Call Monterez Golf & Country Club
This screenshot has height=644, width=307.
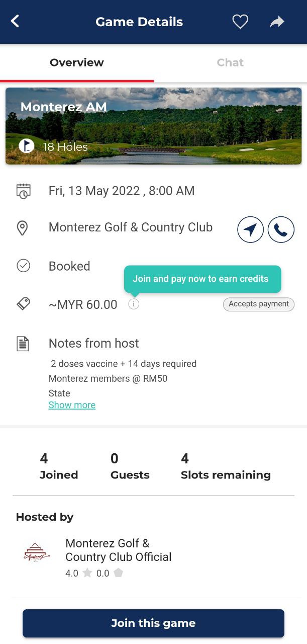click(281, 230)
